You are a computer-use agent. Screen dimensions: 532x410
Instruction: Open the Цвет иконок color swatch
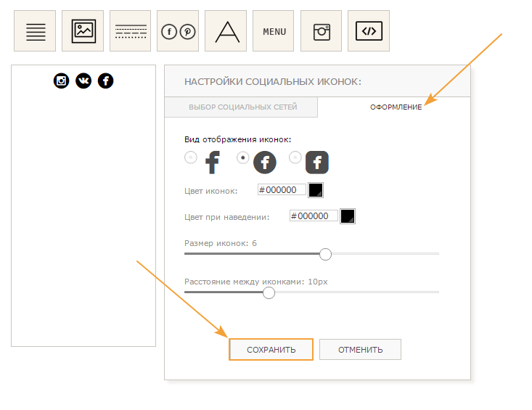[316, 190]
